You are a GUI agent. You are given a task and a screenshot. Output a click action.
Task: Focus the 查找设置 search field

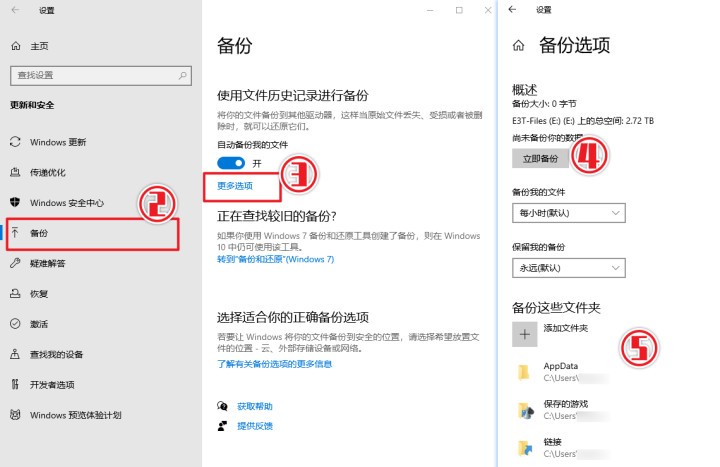click(x=101, y=75)
